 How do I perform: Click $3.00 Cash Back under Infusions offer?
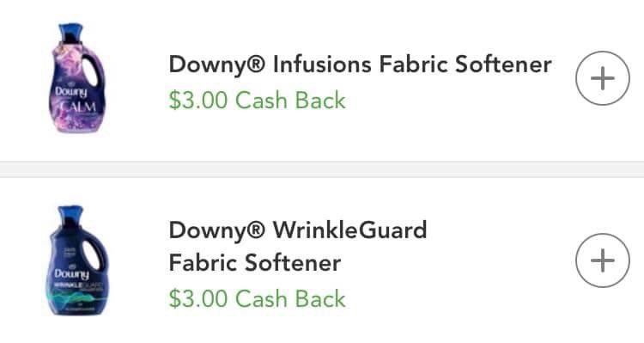[x=257, y=101]
